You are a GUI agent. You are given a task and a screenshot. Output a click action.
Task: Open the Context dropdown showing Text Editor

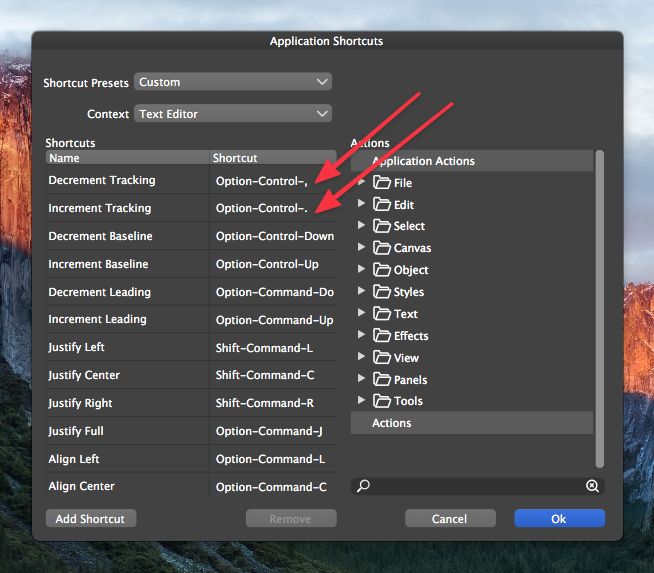[233, 113]
